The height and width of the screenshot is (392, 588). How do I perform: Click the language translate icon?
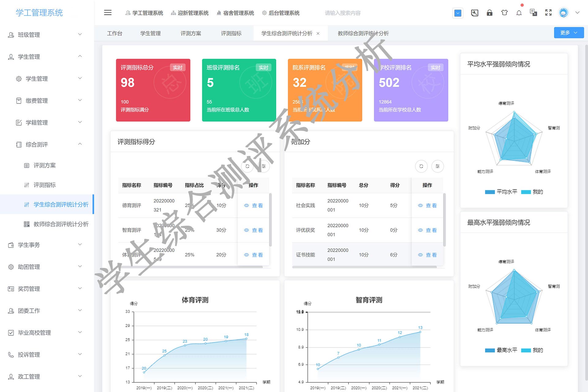[533, 13]
